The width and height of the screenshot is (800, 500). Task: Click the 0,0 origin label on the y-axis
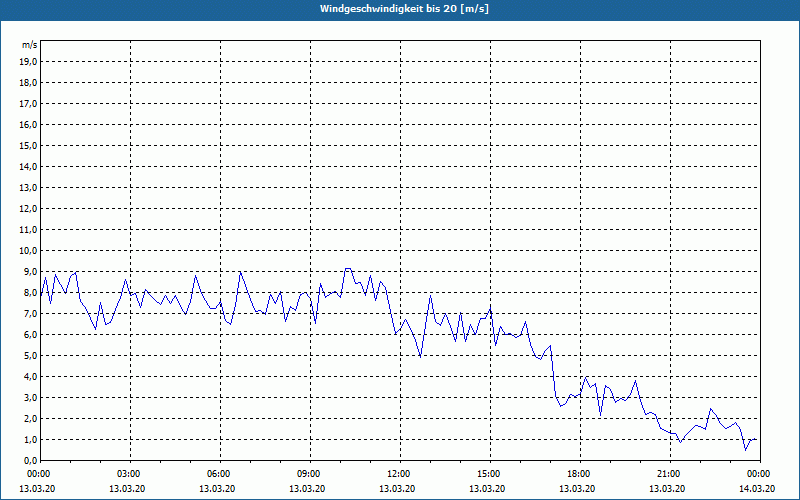pos(30,460)
